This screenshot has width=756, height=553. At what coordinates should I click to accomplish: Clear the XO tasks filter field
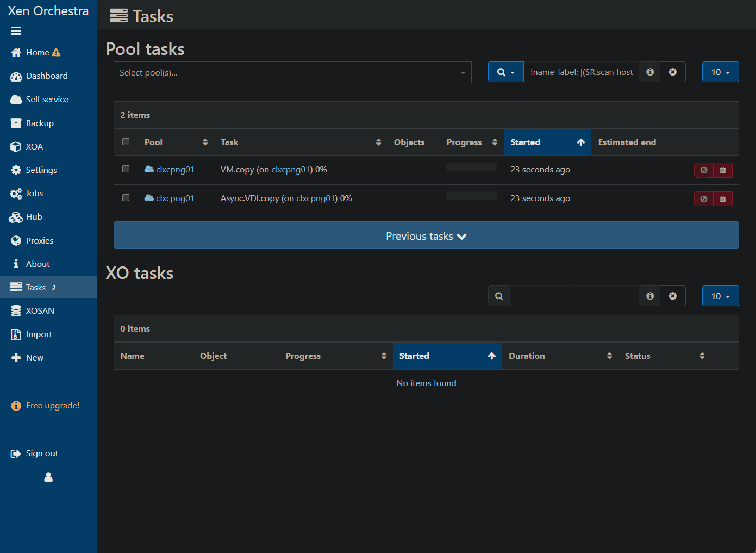tap(672, 296)
